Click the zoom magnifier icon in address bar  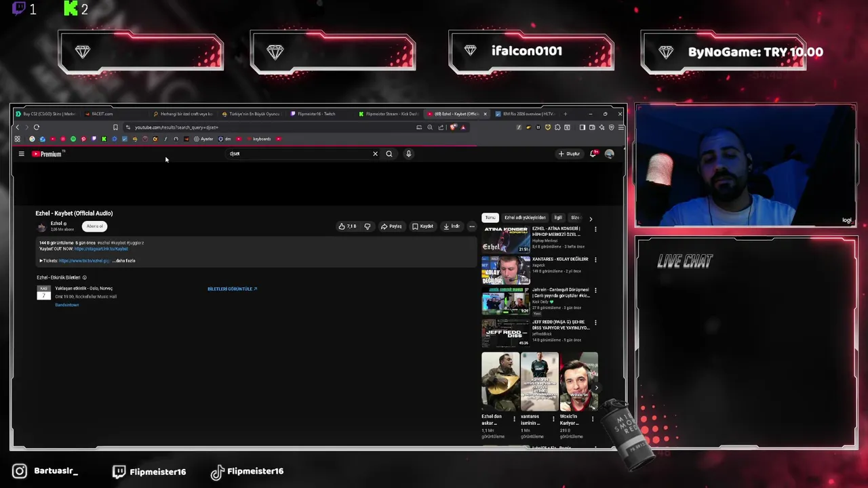tap(430, 127)
